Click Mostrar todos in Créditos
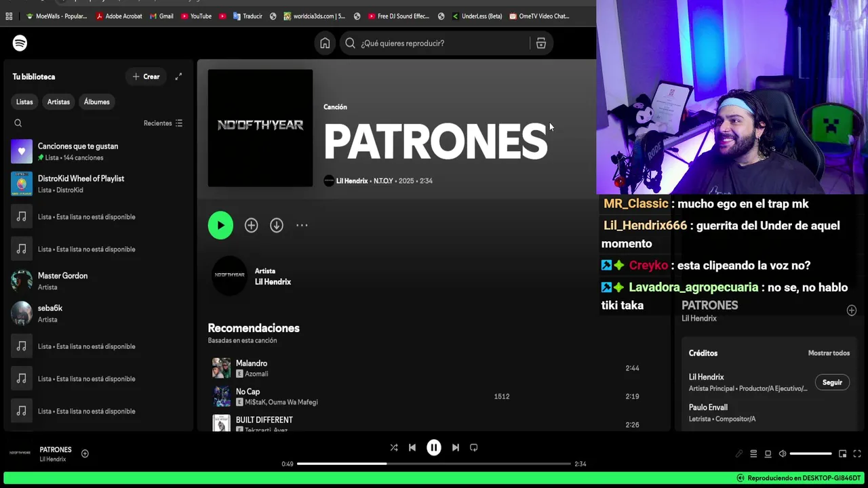This screenshot has width=868, height=488. click(x=829, y=353)
